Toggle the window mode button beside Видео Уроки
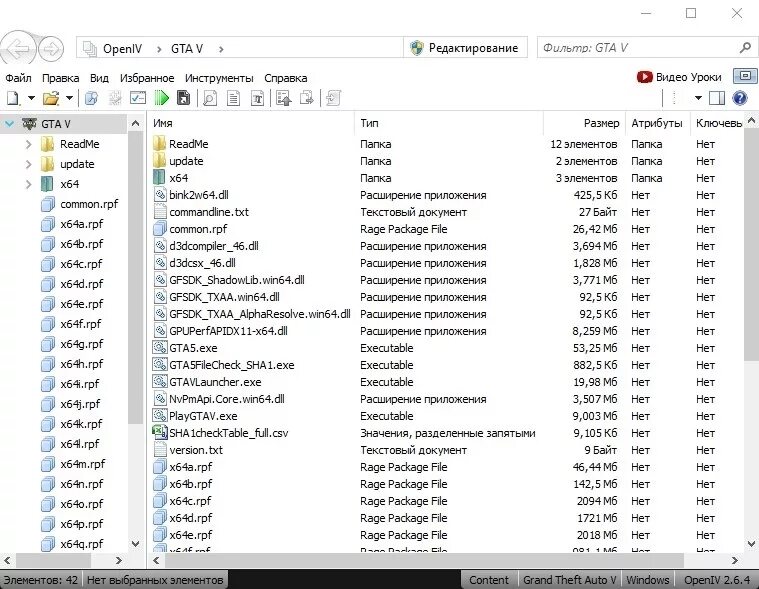This screenshot has height=589, width=759. (745, 76)
